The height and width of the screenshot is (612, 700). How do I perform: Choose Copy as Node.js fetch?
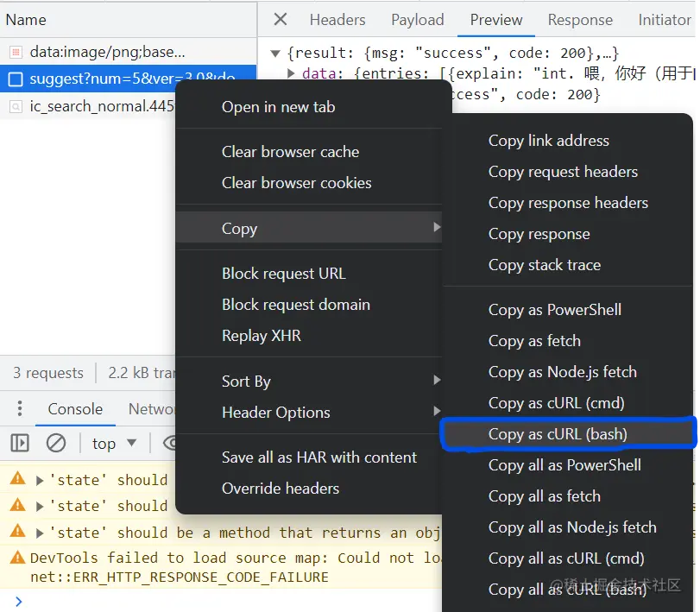[x=568, y=372]
